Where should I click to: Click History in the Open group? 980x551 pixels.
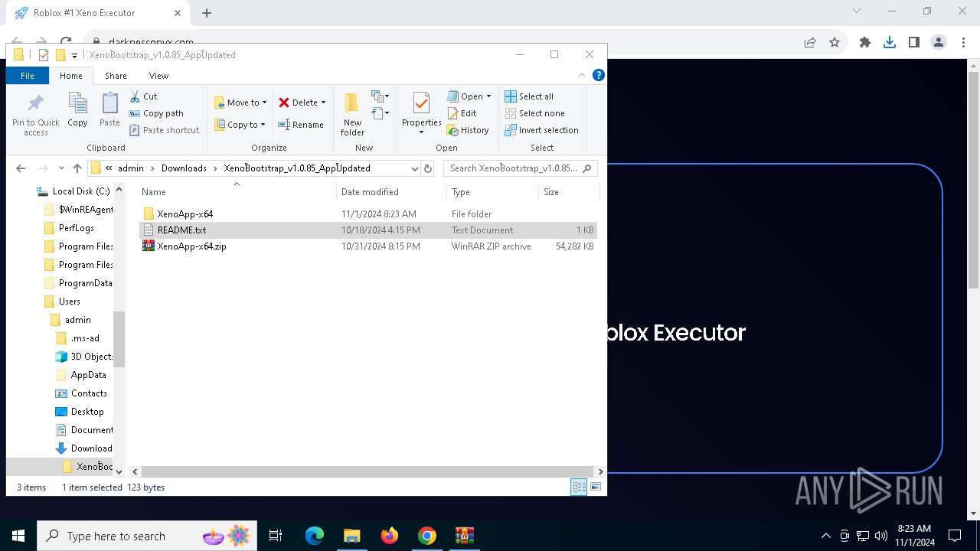point(468,130)
